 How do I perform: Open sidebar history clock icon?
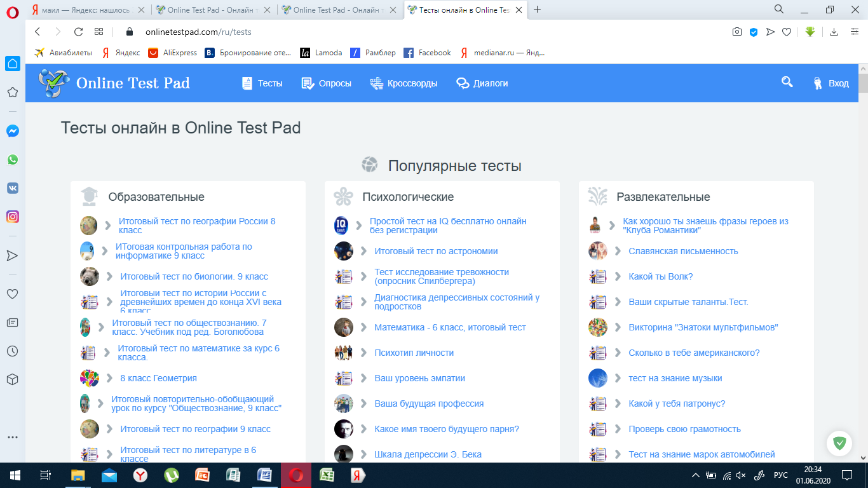click(x=12, y=351)
